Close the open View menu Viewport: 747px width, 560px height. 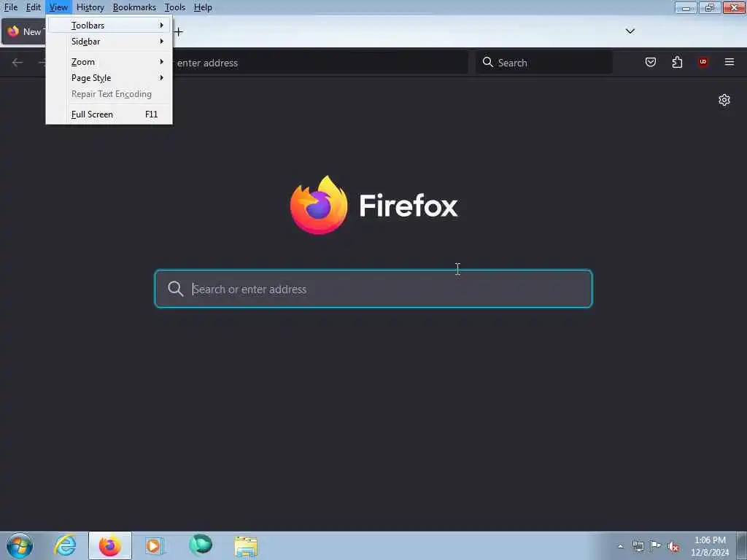[58, 7]
